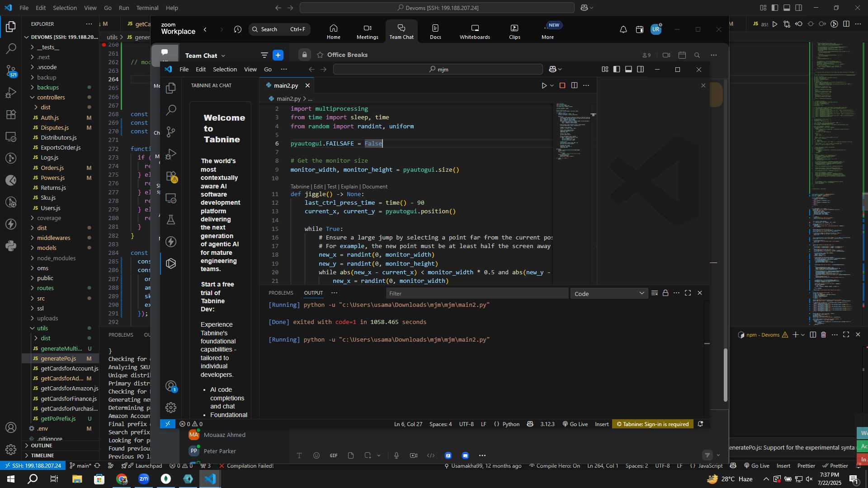This screenshot has width=868, height=488.
Task: Open Run and Debug in mjm window
Action: tap(171, 154)
